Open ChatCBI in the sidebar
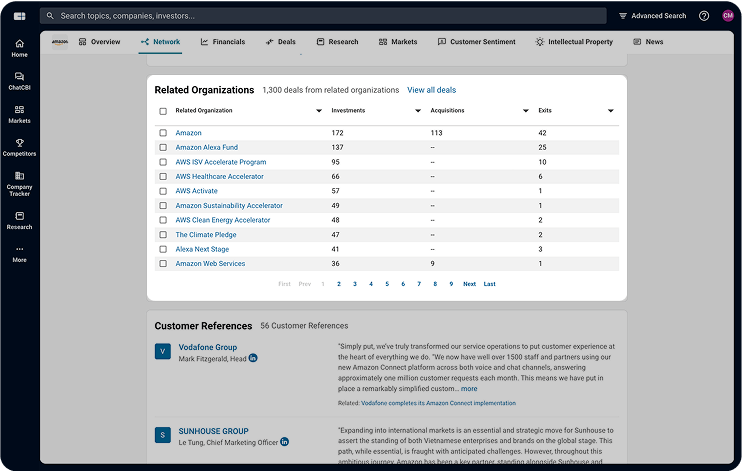This screenshot has height=471, width=742. [x=19, y=81]
